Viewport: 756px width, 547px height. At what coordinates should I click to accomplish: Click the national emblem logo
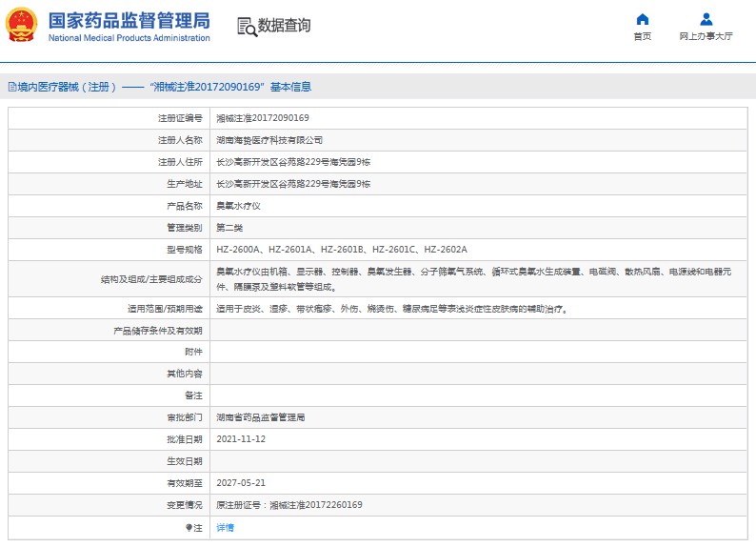point(21,25)
